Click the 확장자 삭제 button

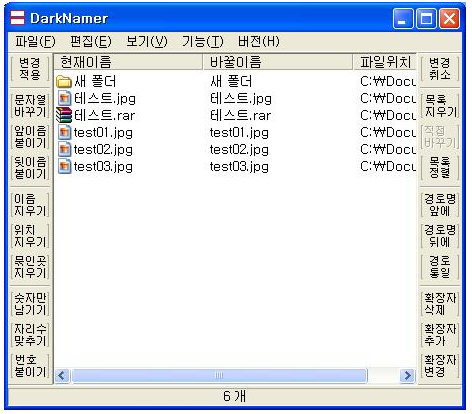tap(440, 304)
